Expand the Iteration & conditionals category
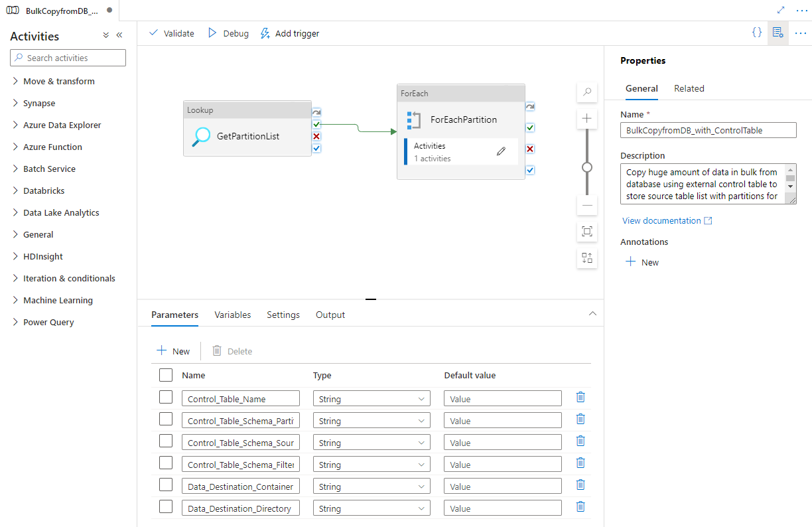 [69, 278]
